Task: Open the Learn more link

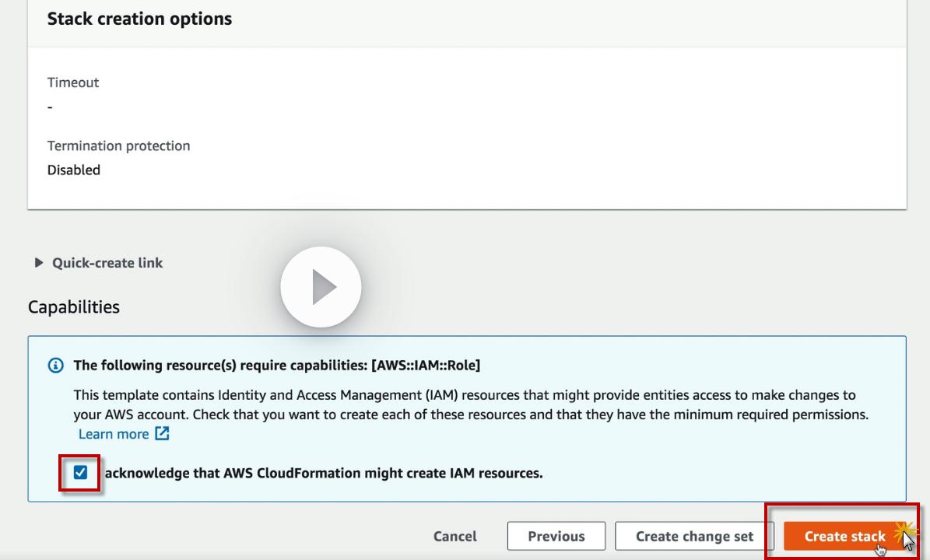Action: click(114, 434)
